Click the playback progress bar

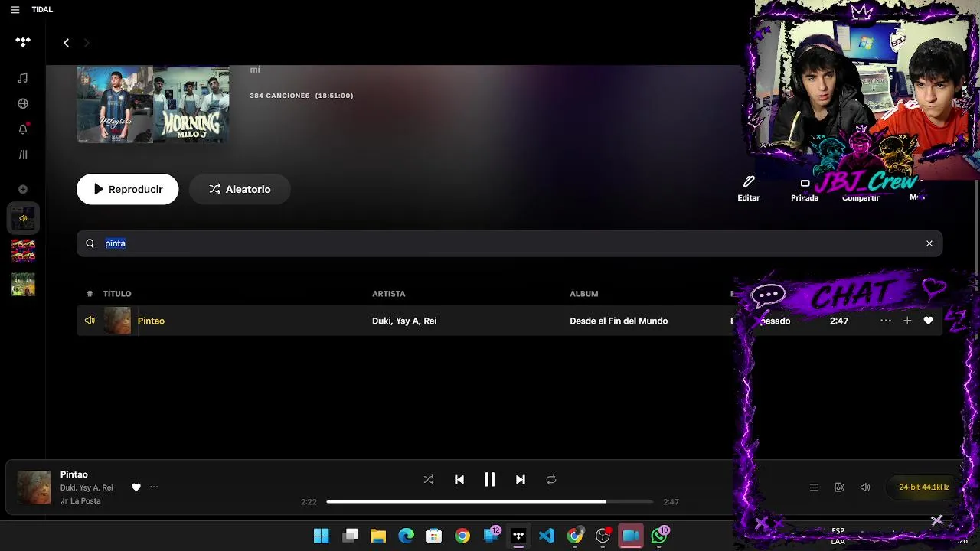[490, 502]
